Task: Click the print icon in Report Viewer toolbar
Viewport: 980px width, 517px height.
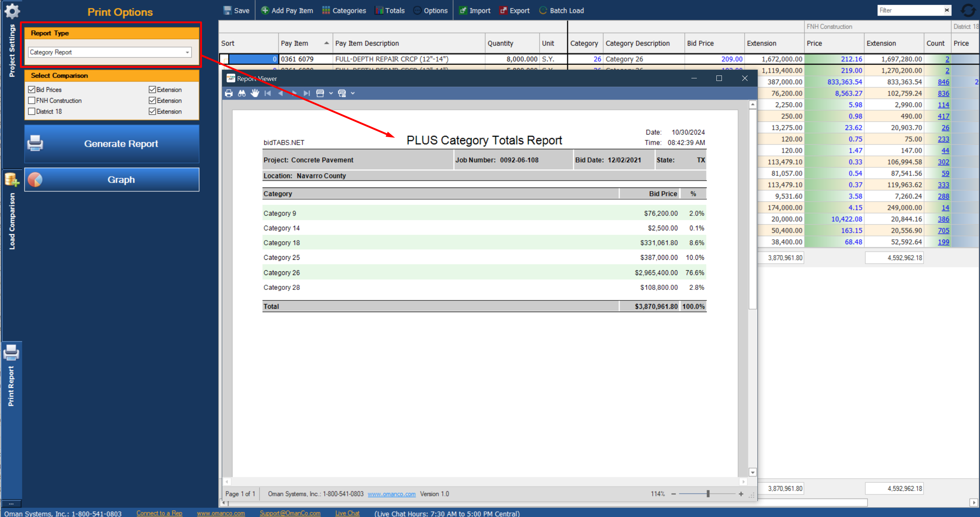Action: click(x=229, y=93)
